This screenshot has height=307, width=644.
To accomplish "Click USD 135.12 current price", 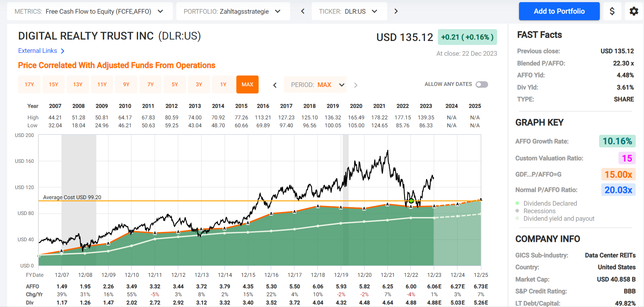I will click(x=405, y=37).
